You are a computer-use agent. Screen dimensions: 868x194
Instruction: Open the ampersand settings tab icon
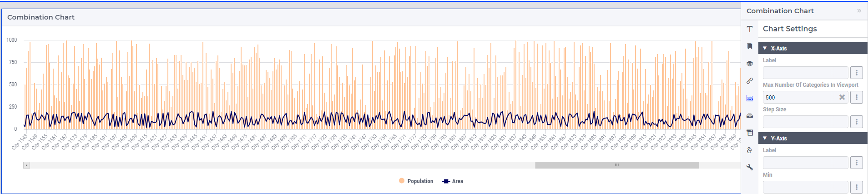click(x=750, y=150)
